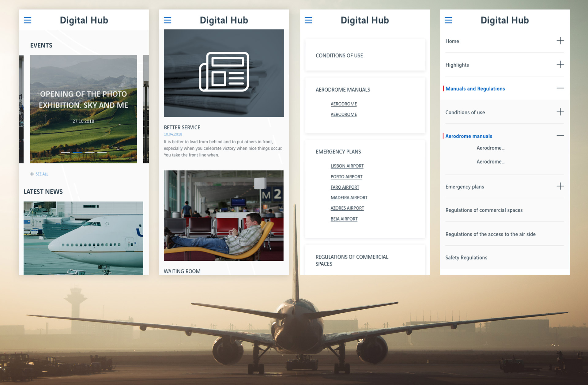Click plus icon beside SEE ALL
The width and height of the screenshot is (588, 385).
[x=32, y=174]
